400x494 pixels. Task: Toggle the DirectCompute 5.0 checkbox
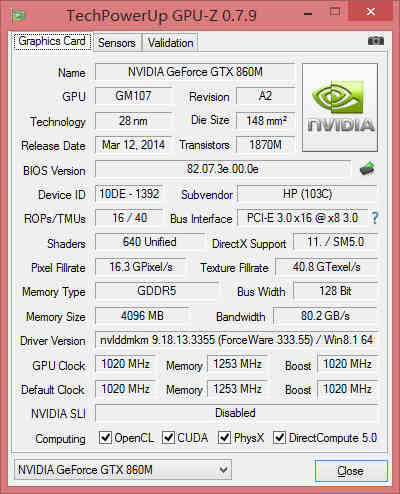tap(279, 437)
